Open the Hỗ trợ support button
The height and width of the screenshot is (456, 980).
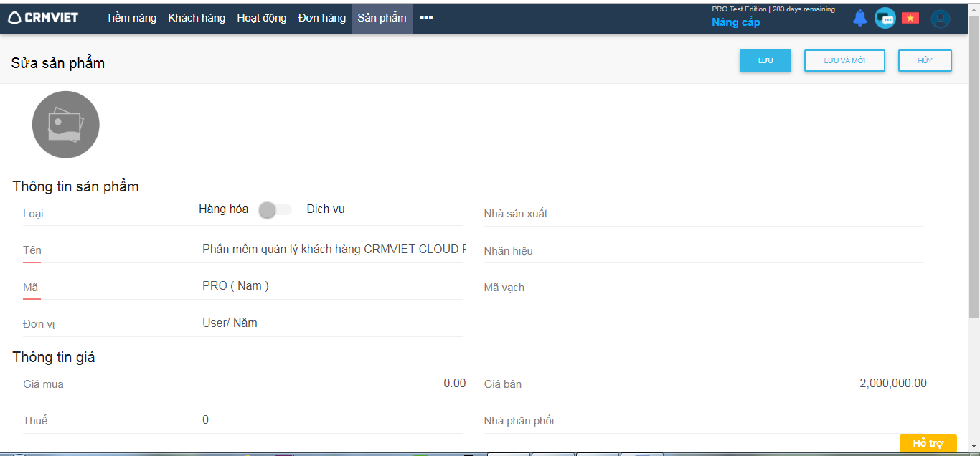coord(928,443)
